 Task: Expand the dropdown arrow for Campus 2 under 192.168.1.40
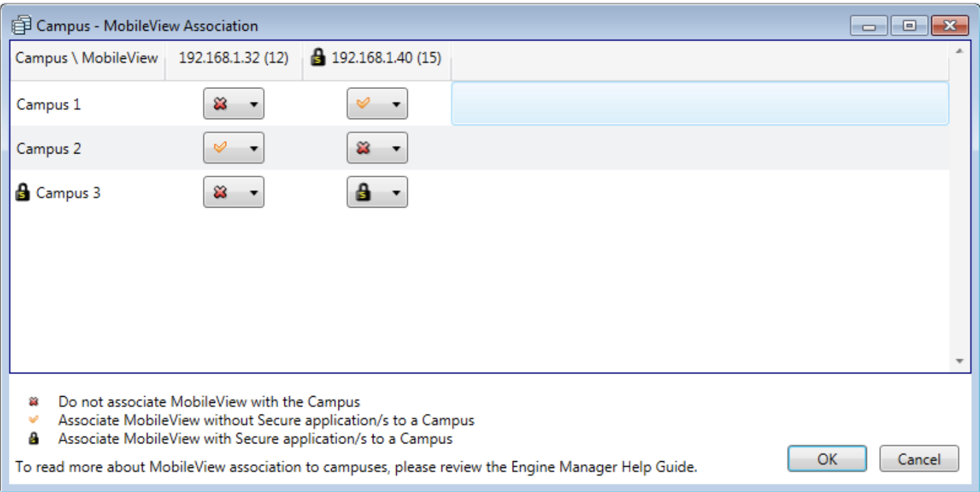(396, 149)
